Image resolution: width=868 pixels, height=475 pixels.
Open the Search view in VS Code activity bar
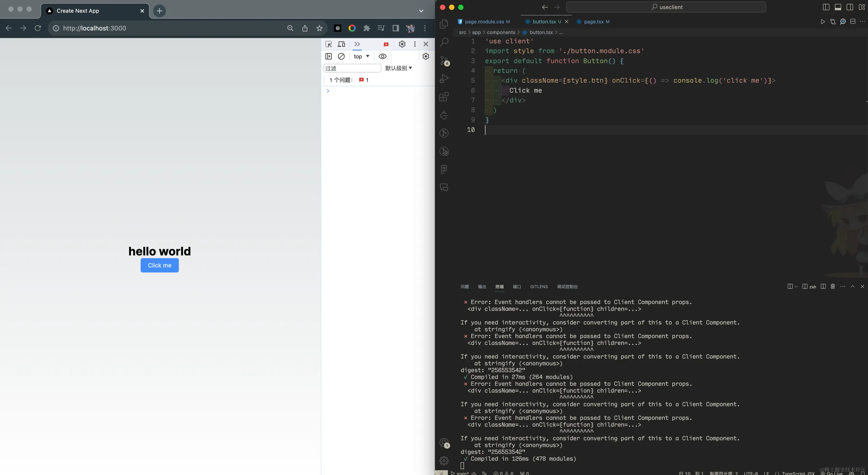444,42
